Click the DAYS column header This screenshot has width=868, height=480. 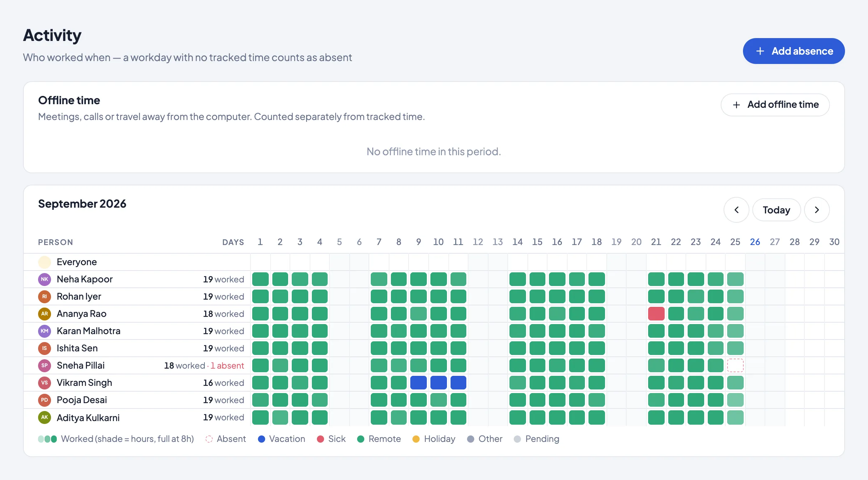tap(233, 242)
